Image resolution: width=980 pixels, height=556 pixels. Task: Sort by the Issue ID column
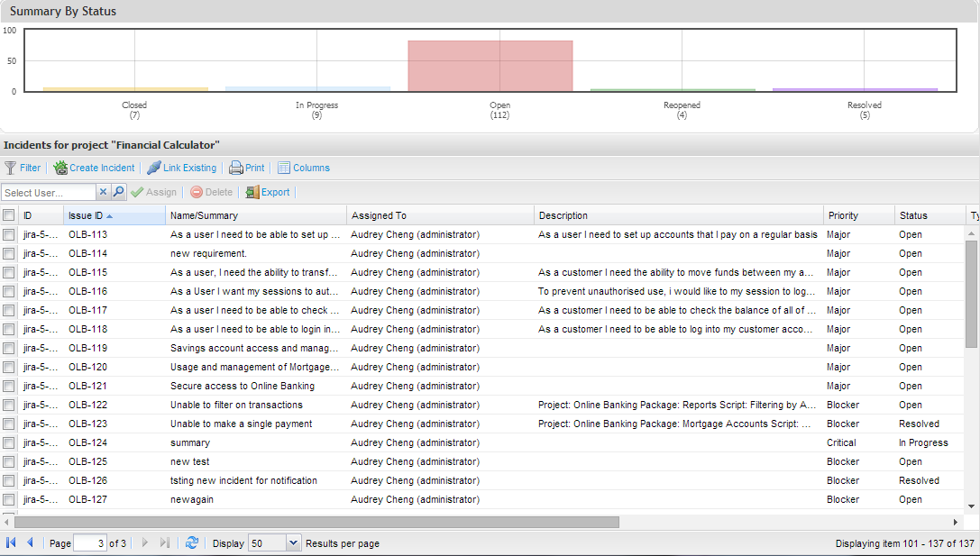coord(87,215)
